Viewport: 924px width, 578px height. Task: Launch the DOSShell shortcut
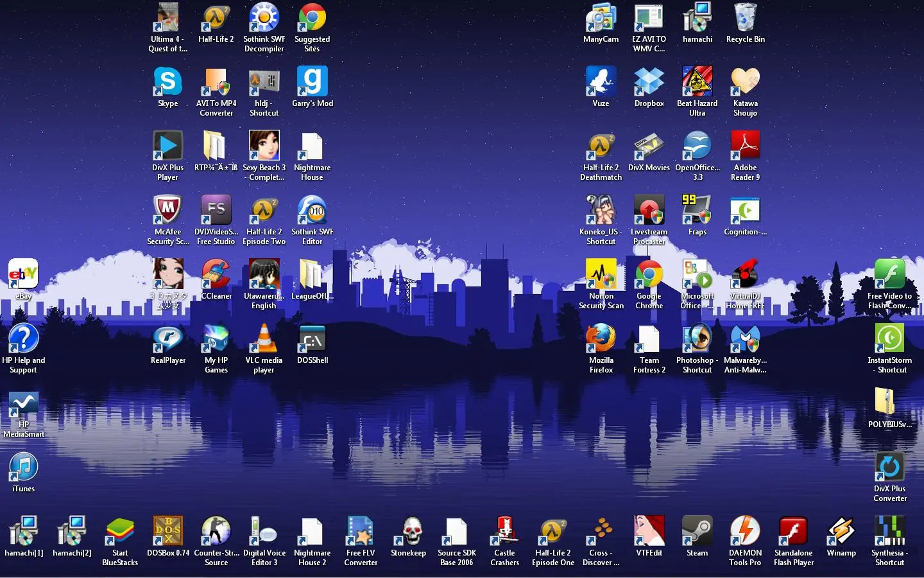[x=312, y=338]
